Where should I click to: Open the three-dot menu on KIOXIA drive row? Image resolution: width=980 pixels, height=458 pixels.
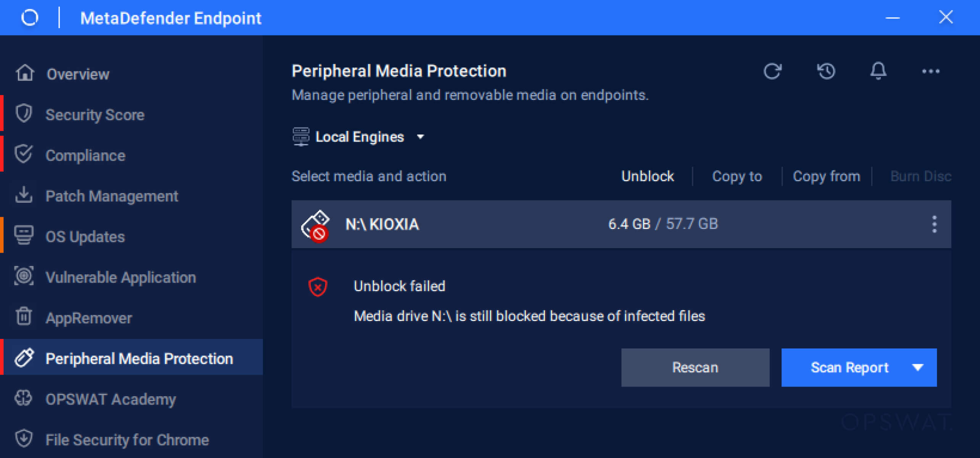(934, 224)
